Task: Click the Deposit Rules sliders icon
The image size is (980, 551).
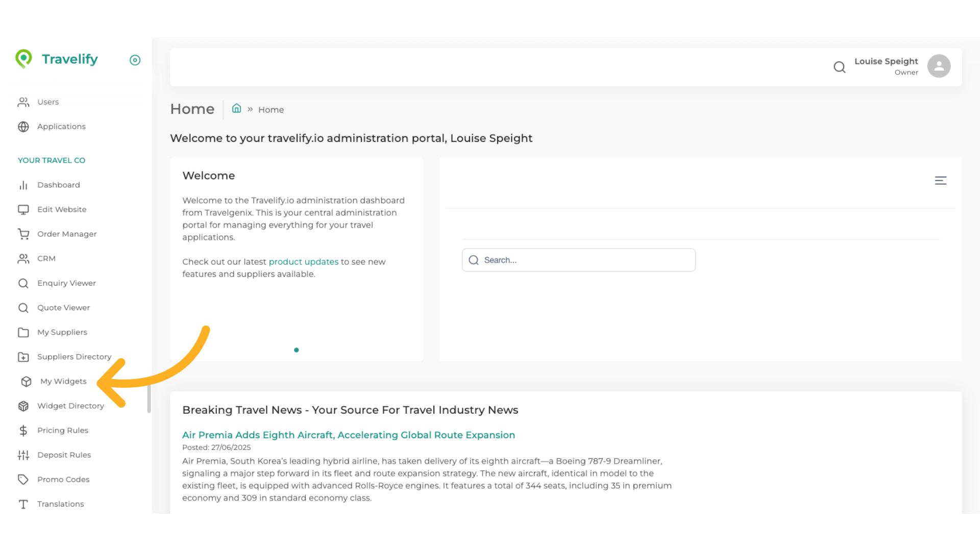Action: pyautogui.click(x=23, y=455)
